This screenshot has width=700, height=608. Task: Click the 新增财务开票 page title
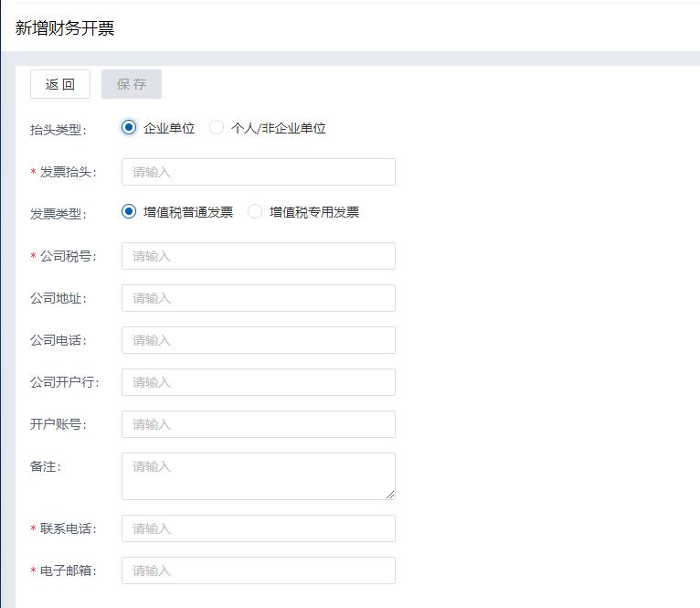65,27
